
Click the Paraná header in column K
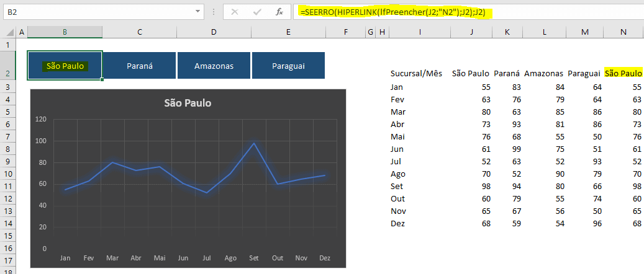point(507,73)
